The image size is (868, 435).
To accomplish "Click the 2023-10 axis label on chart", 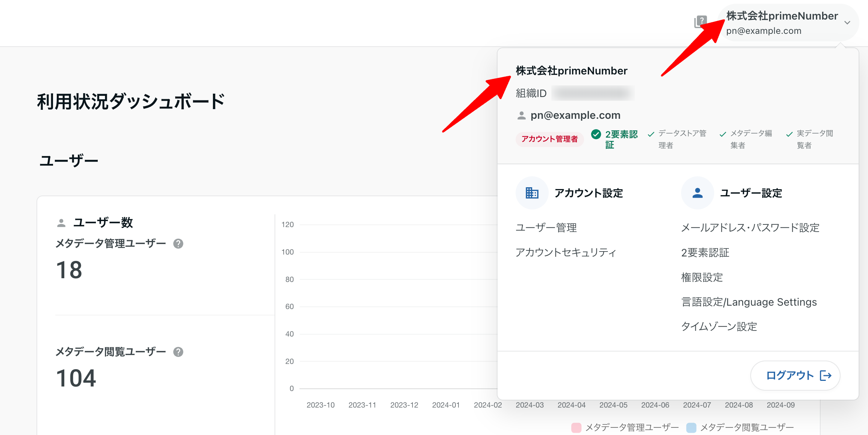I will [320, 405].
